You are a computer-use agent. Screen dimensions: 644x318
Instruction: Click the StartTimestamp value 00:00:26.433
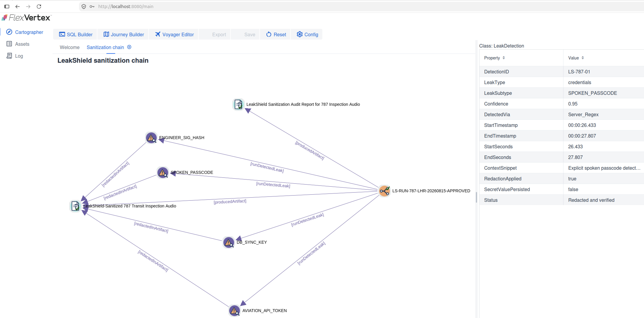[x=582, y=125]
